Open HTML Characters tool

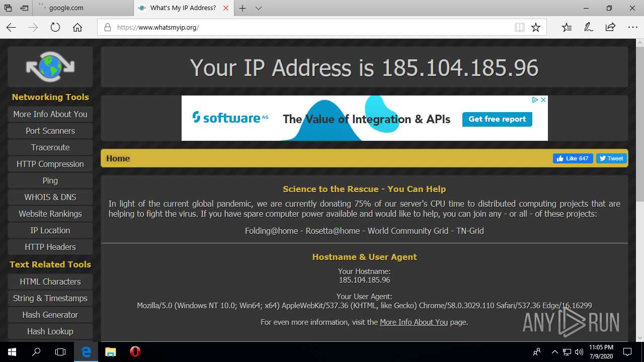(50, 282)
